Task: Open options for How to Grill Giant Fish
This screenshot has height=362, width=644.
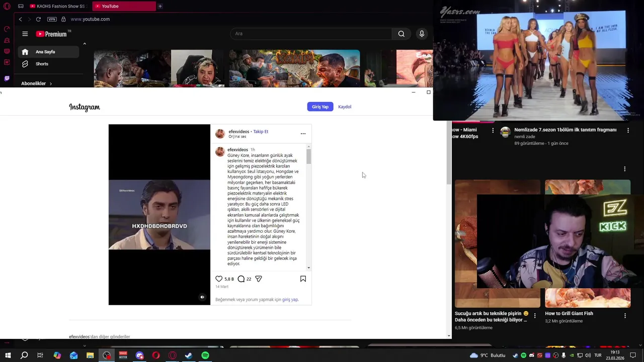Action: coord(625,316)
